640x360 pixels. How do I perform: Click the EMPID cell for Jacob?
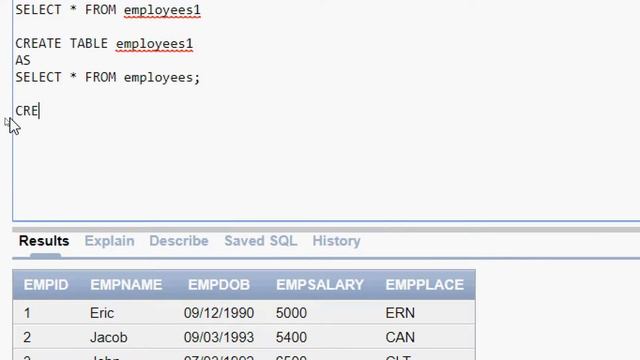[x=27, y=338]
